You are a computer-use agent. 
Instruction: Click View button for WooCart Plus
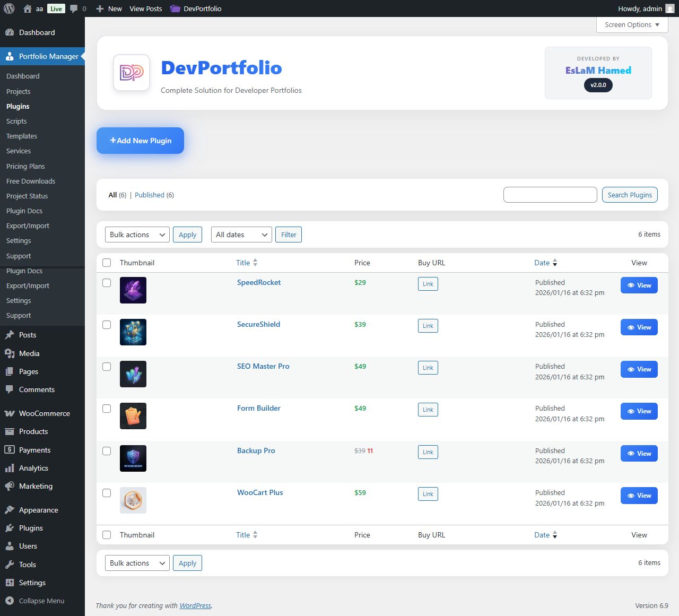tap(639, 496)
